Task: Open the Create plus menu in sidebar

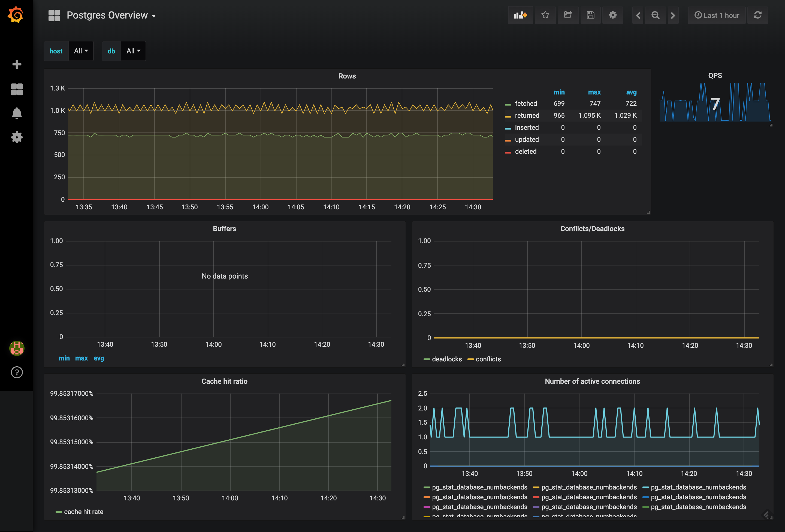Action: tap(17, 64)
